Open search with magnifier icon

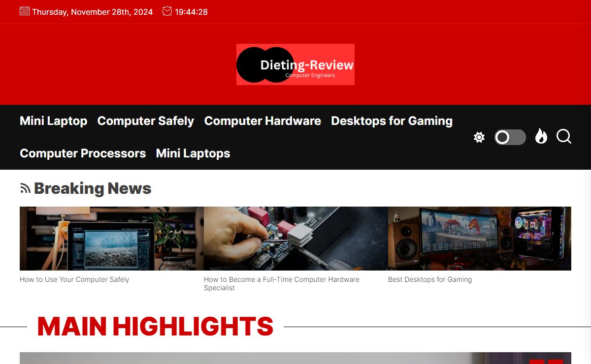click(x=564, y=136)
